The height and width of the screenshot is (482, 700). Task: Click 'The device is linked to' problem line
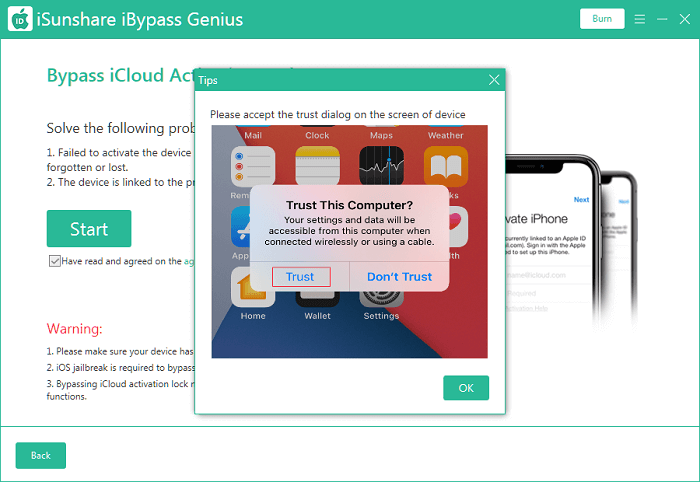point(121,182)
